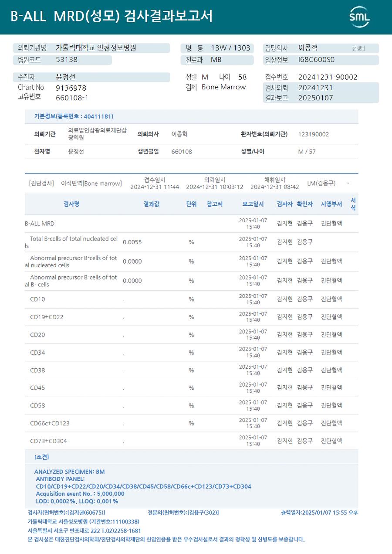Click the 시행부서 column header
The height and width of the screenshot is (554, 392).
(331, 204)
